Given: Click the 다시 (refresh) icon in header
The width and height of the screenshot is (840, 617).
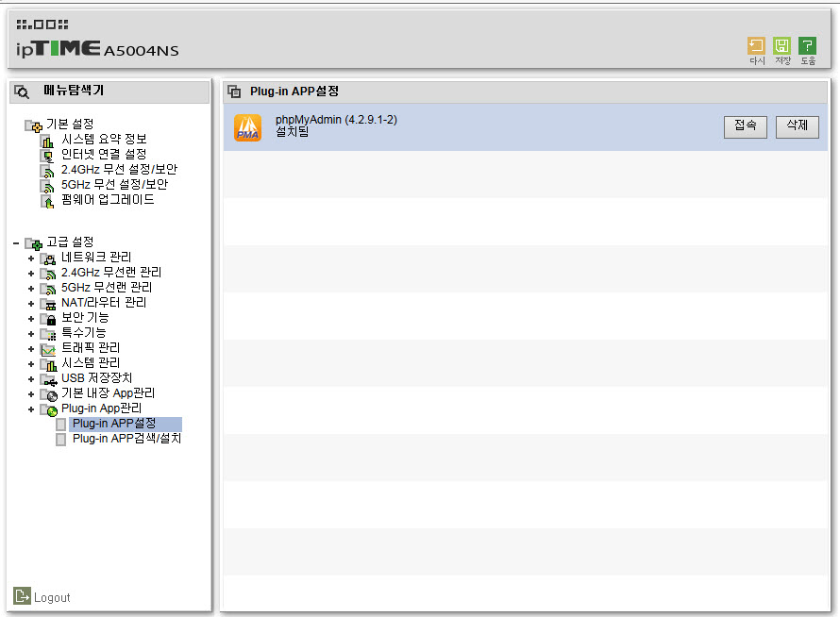Looking at the screenshot, I should point(756,46).
